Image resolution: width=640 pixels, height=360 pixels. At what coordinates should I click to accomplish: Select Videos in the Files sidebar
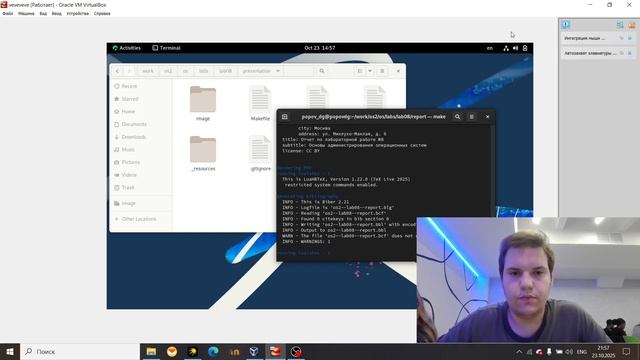click(x=141, y=175)
